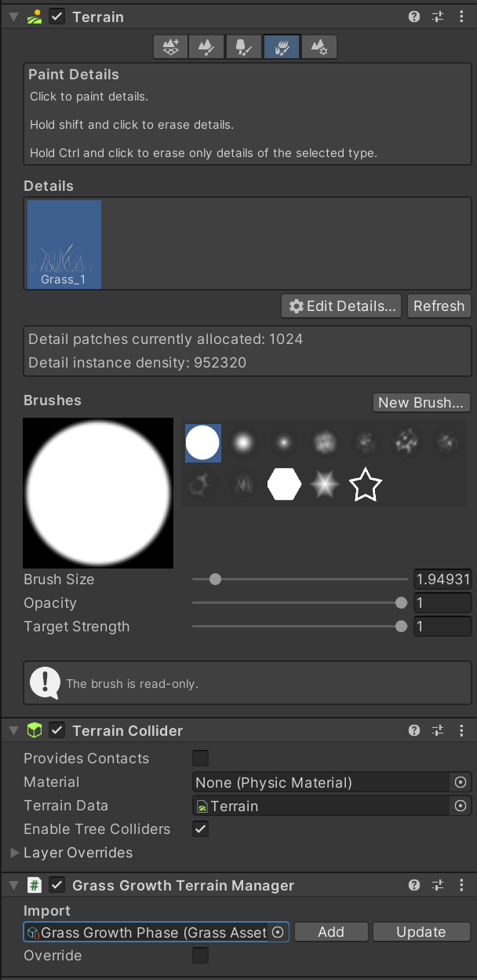Collapse the Terrain Collider foldout

(13, 730)
